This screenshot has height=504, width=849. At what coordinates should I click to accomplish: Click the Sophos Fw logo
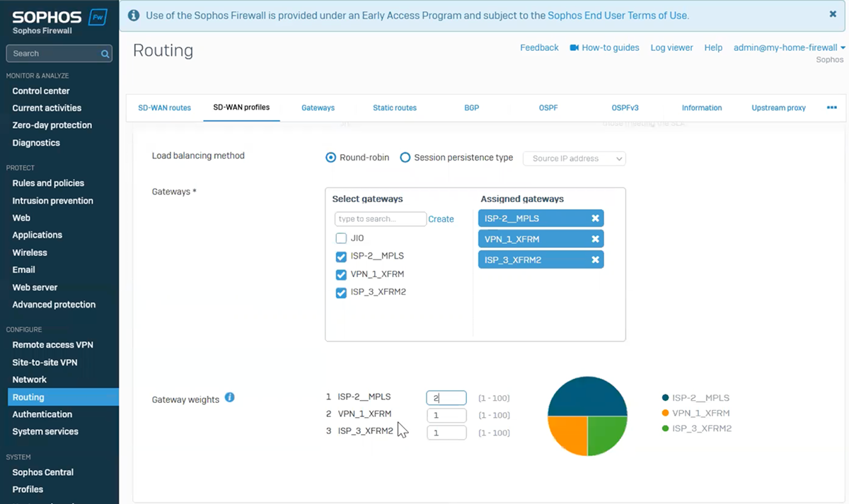(59, 18)
